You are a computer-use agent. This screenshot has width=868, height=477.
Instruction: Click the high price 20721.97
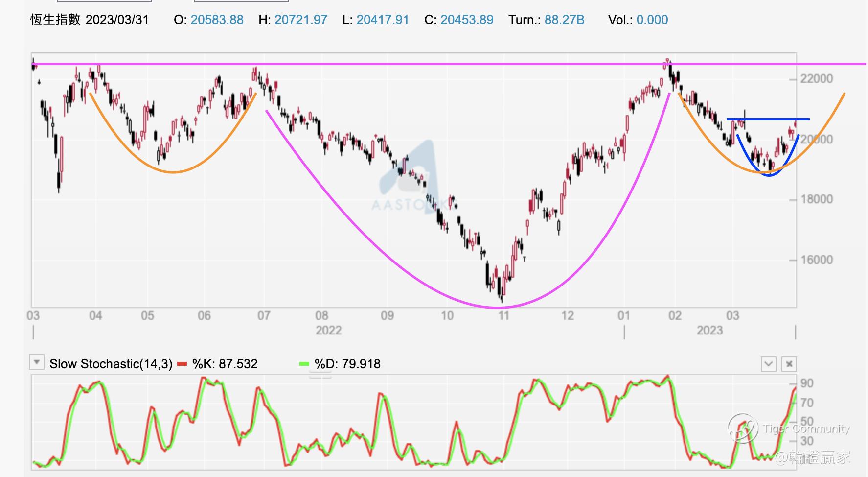click(300, 20)
